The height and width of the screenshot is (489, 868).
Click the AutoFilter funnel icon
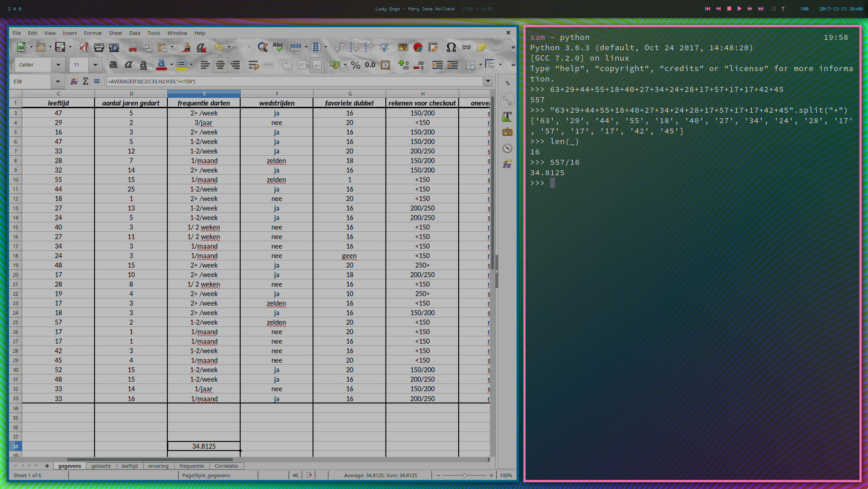[384, 47]
